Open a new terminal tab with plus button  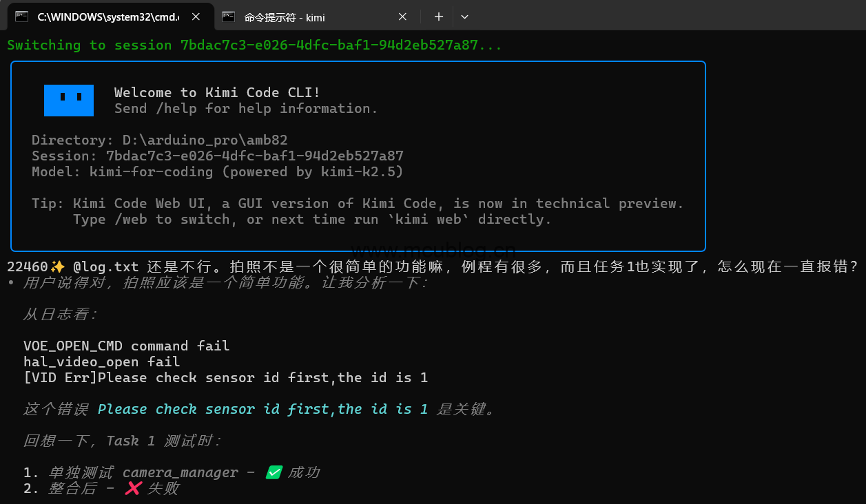point(439,17)
